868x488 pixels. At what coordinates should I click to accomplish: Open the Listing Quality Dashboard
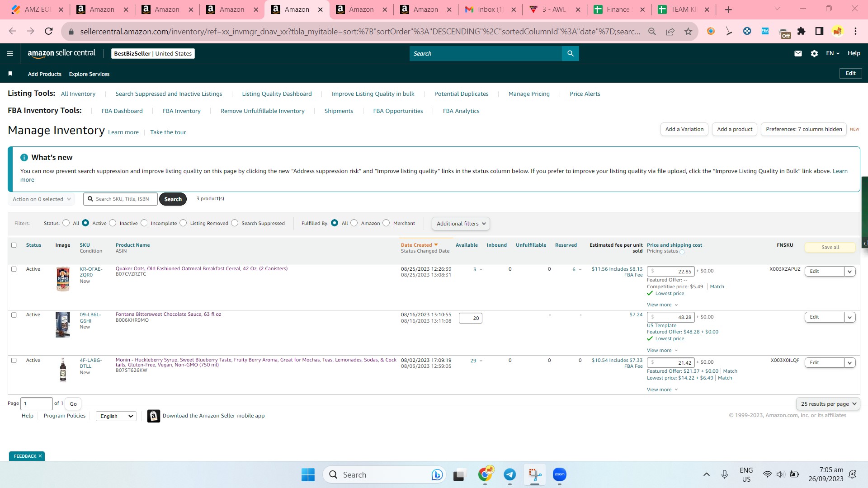(x=277, y=94)
